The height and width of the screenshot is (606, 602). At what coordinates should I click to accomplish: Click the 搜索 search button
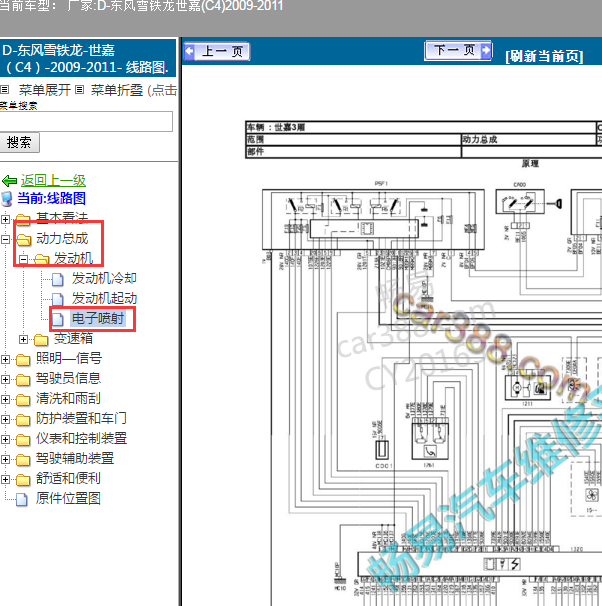[x=19, y=143]
